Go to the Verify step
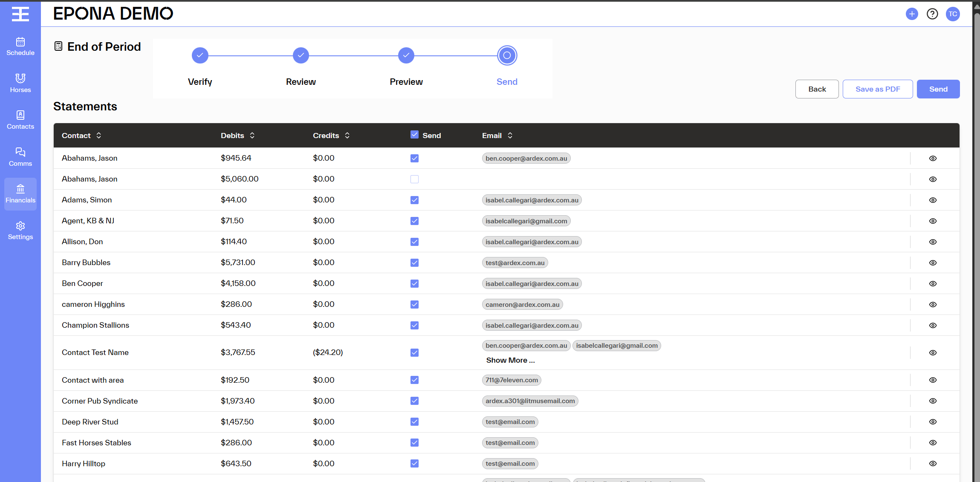The width and height of the screenshot is (980, 482). (200, 56)
